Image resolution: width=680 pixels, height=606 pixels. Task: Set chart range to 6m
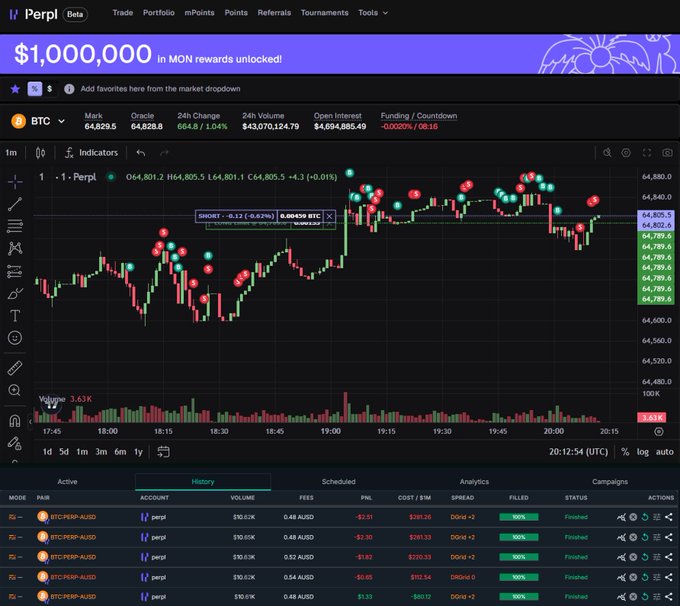click(x=120, y=452)
